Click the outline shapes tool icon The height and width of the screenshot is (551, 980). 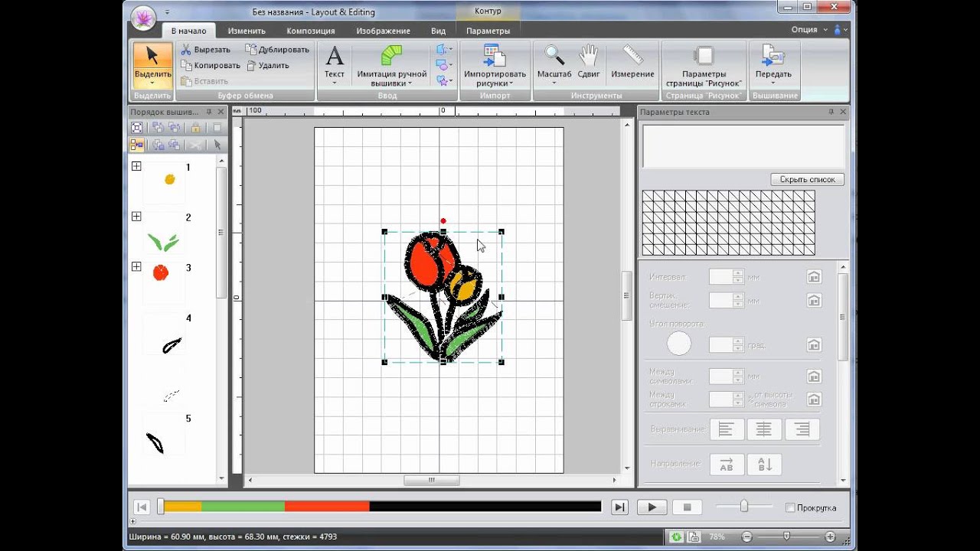click(x=443, y=49)
